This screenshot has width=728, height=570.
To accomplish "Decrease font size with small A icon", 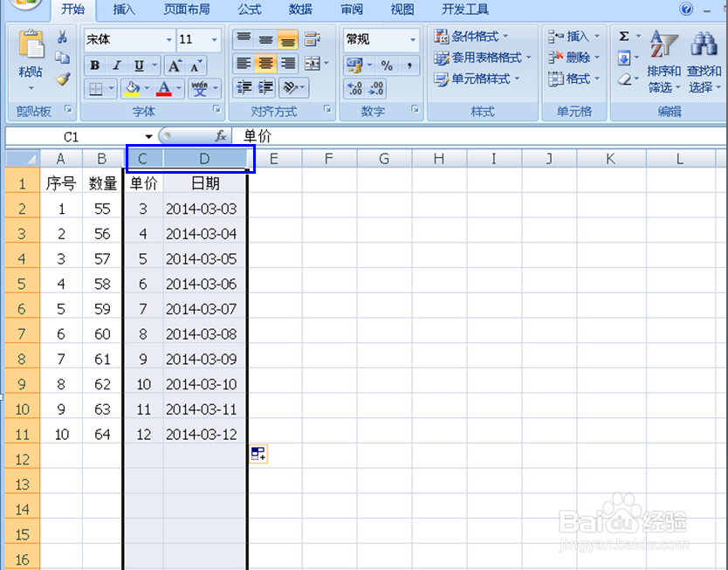I will pyautogui.click(x=196, y=66).
